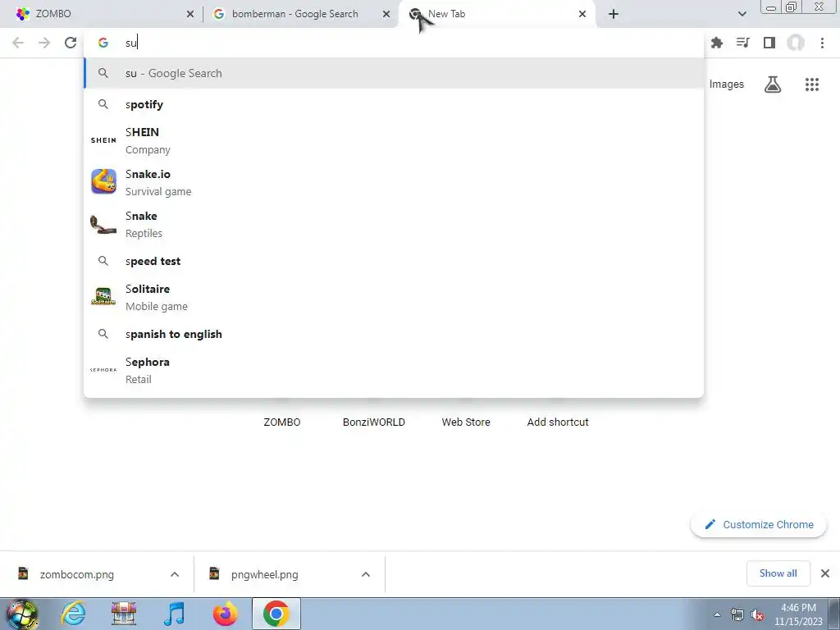Show hidden system tray icons
This screenshot has height=630, width=840.
[717, 615]
